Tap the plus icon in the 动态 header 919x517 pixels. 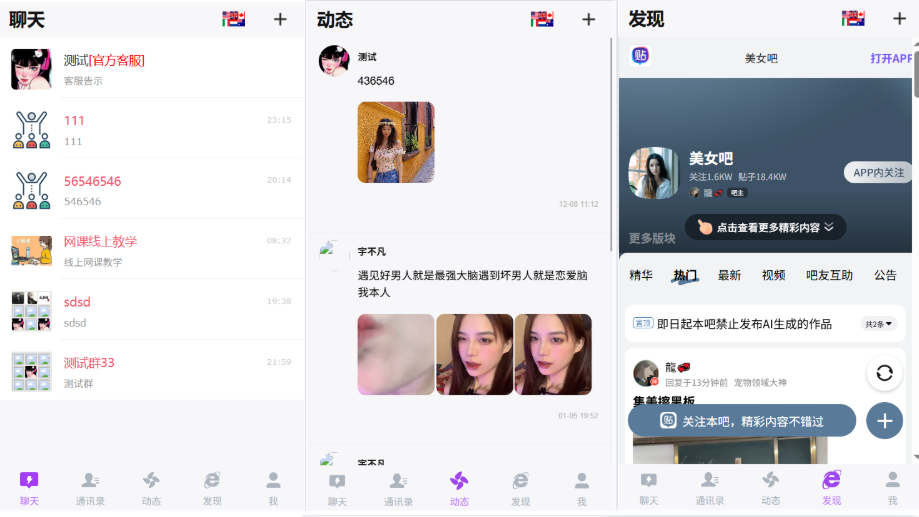588,19
